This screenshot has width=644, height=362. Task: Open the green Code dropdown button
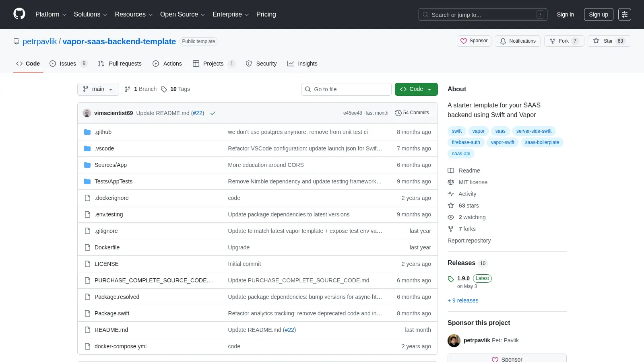[416, 89]
